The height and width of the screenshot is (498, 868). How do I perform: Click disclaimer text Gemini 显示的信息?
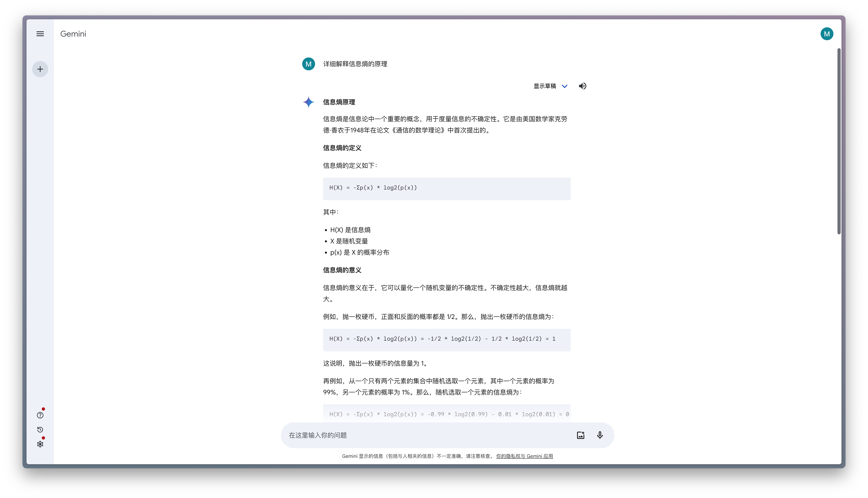tap(418, 456)
